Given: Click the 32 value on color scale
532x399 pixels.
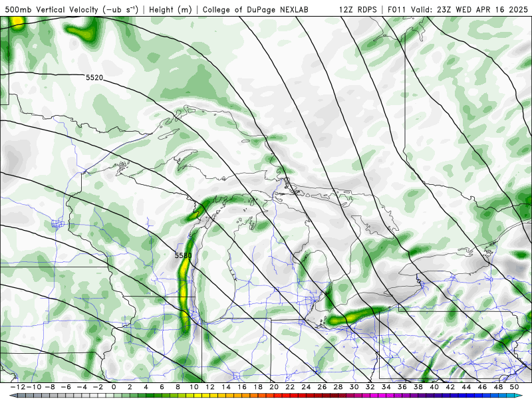Looking at the screenshot, I should click(370, 387).
